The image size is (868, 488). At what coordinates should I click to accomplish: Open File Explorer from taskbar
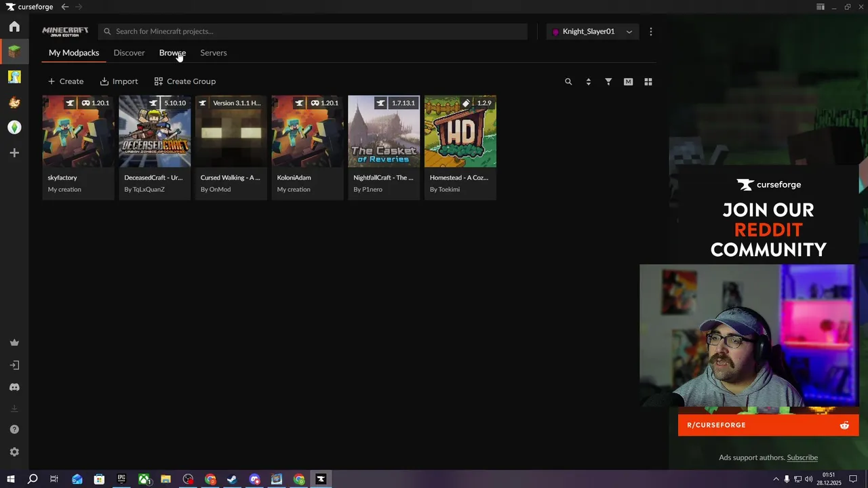pyautogui.click(x=165, y=479)
